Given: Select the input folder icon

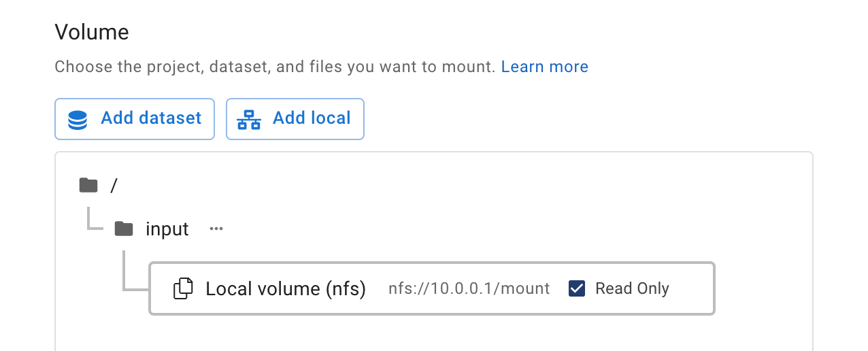Looking at the screenshot, I should click(124, 229).
